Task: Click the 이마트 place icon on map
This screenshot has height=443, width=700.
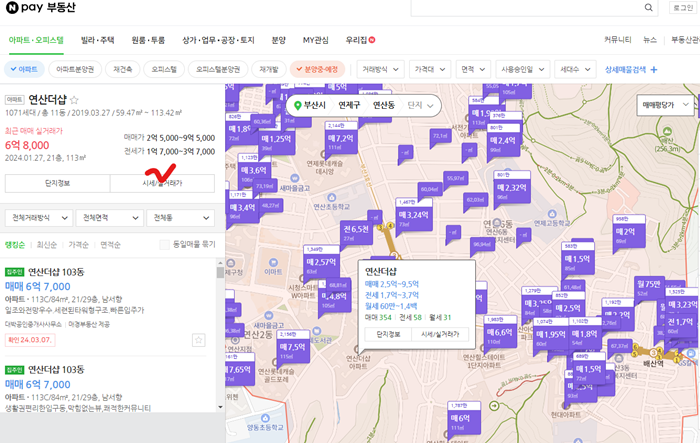Action: coord(274,263)
